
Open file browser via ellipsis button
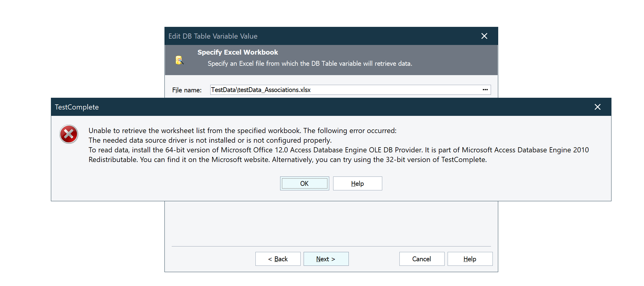[485, 90]
